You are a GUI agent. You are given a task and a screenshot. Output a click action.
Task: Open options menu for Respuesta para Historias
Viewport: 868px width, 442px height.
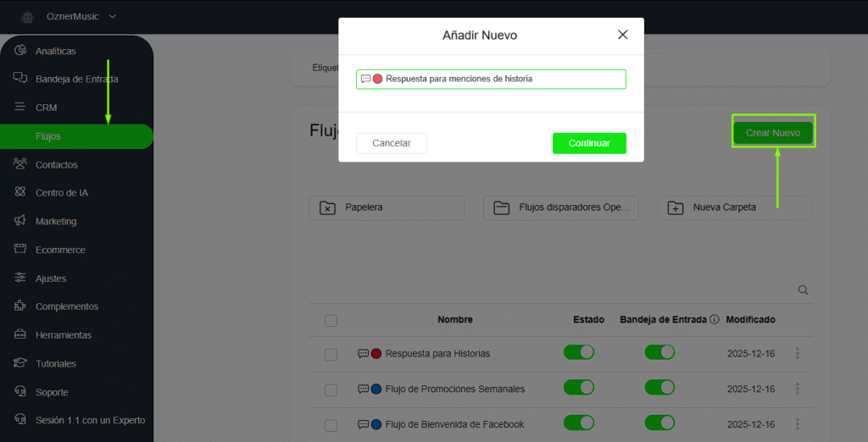[797, 353]
